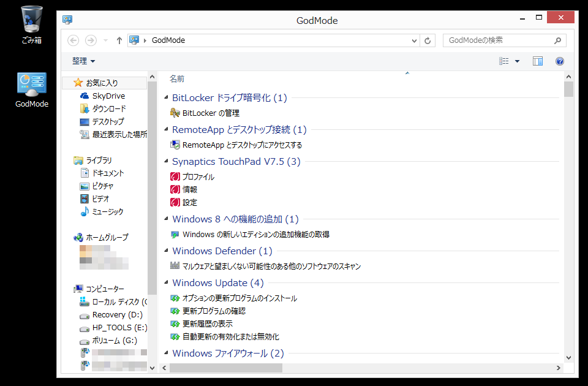Go forward with the Forward arrow button
This screenshot has height=386, width=588.
91,40
